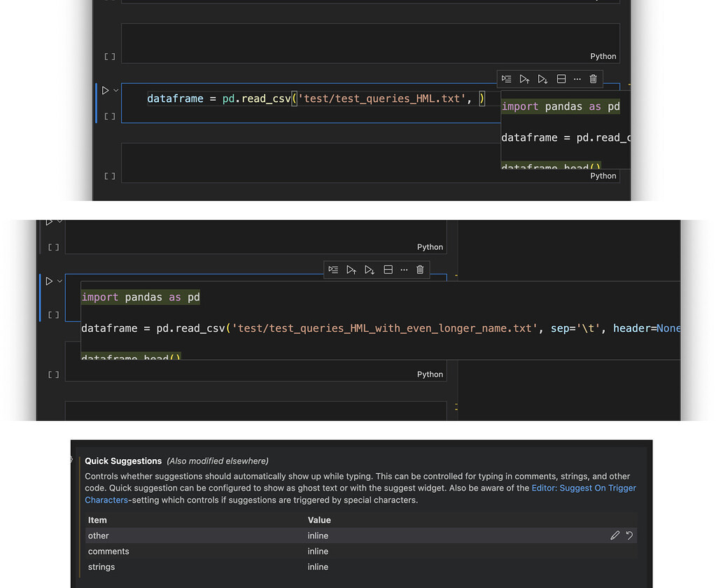This screenshot has width=716, height=588.
Task: Open more actions menu for even_longer_name.txt cell
Action: coord(404,269)
